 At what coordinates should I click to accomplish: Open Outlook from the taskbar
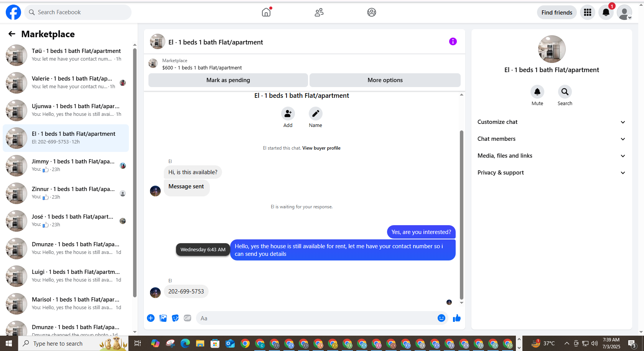pyautogui.click(x=230, y=343)
